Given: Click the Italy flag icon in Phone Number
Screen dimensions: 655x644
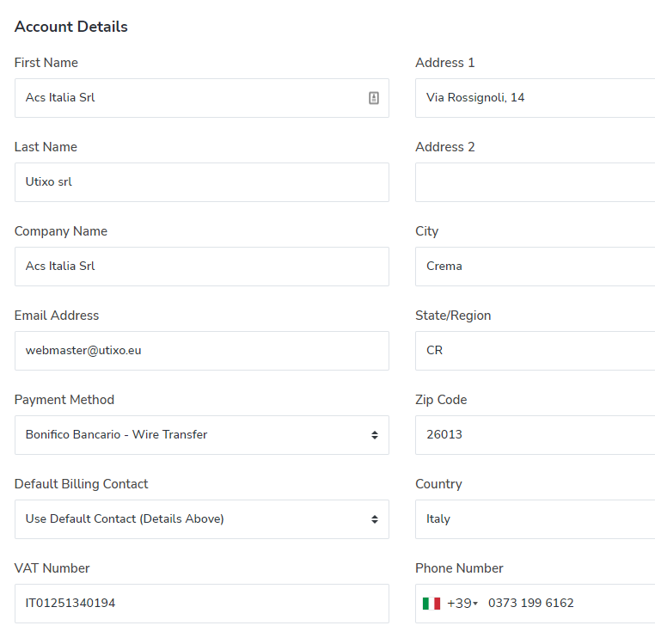Looking at the screenshot, I should (432, 604).
